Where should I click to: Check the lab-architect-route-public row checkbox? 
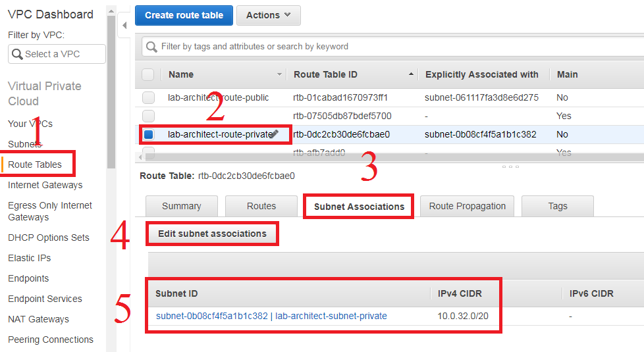pos(148,97)
